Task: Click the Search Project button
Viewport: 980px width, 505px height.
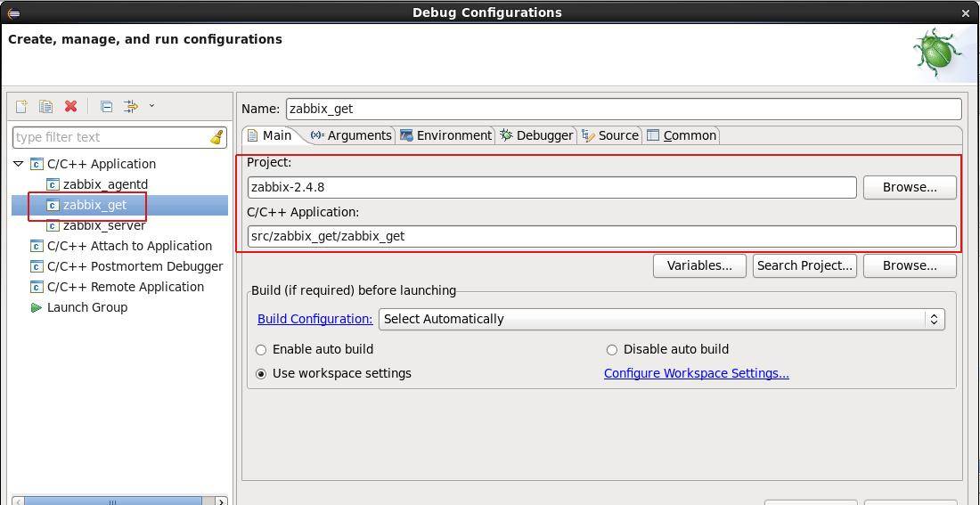Action: pos(804,265)
